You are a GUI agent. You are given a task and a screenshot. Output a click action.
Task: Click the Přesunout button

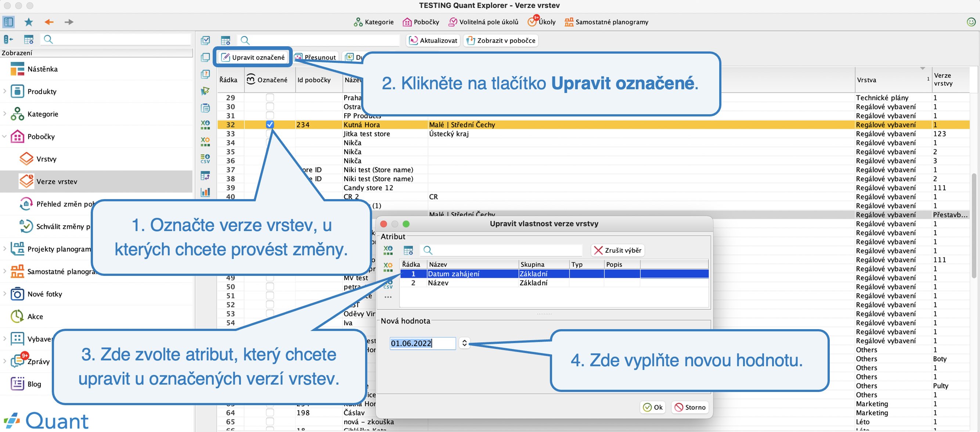316,57
